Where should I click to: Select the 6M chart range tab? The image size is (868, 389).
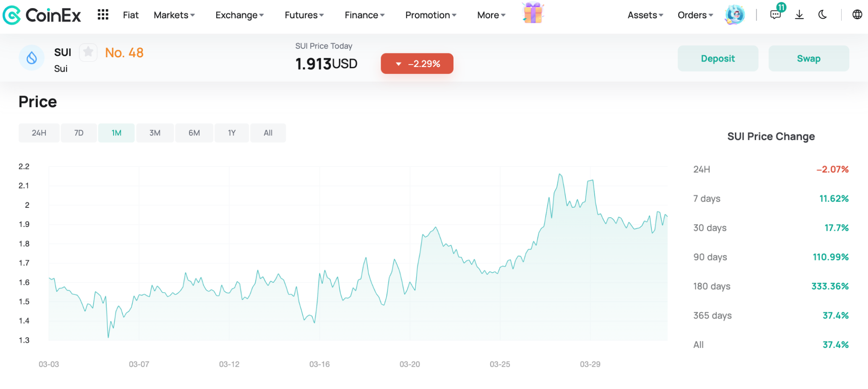click(194, 133)
